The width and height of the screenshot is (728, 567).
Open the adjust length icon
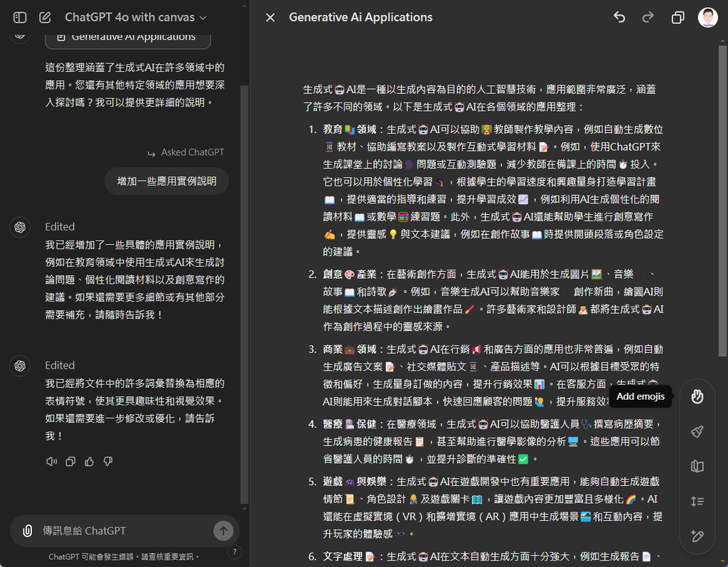pos(697,501)
